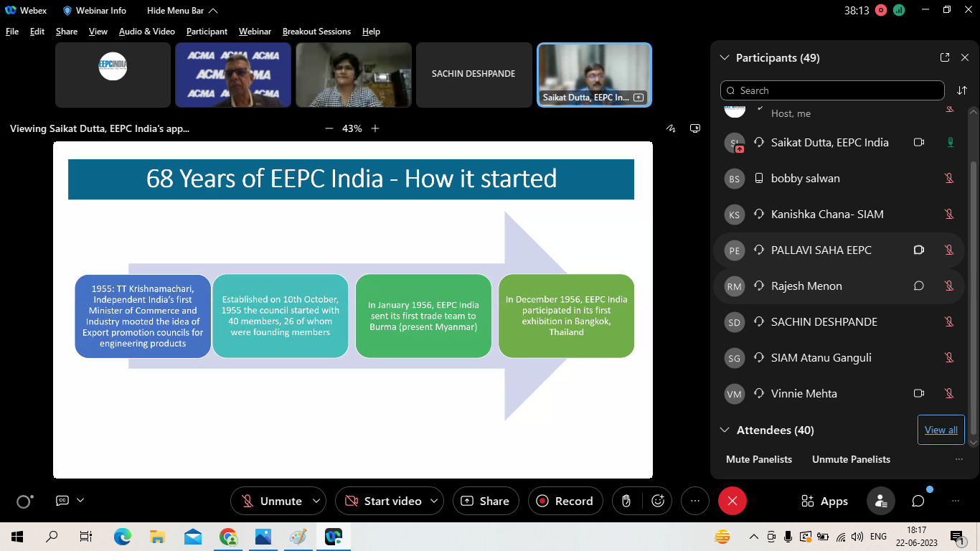Screen dimensions: 980x551
Task: Unmute Vinnie Mehta's microphone
Action: click(949, 393)
